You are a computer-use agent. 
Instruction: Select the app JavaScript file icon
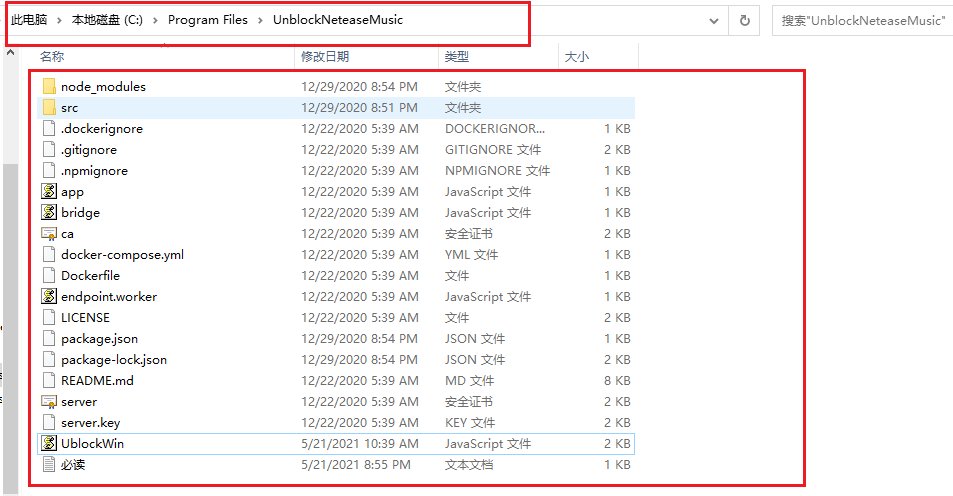point(49,192)
